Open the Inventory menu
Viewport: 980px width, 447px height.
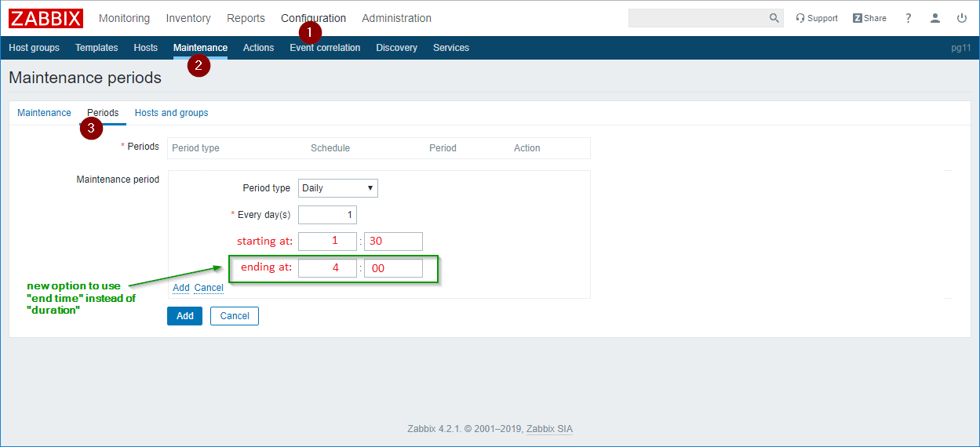pos(188,18)
